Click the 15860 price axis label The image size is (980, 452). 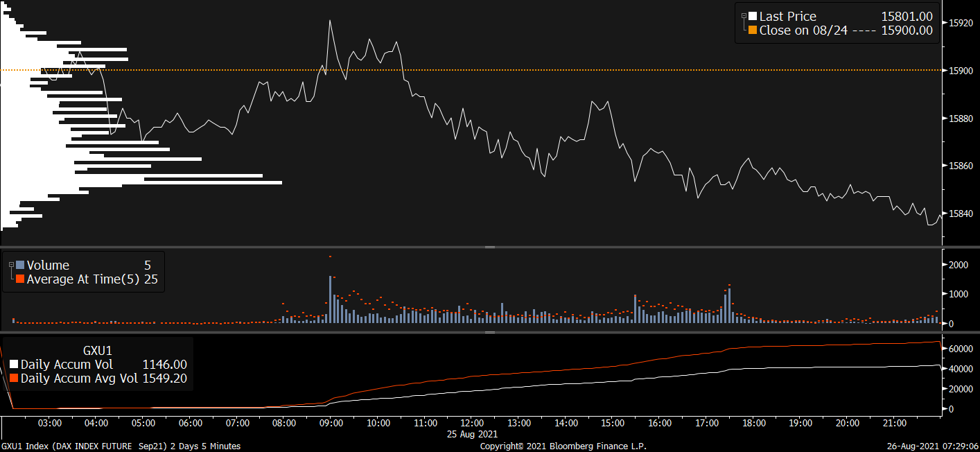961,166
